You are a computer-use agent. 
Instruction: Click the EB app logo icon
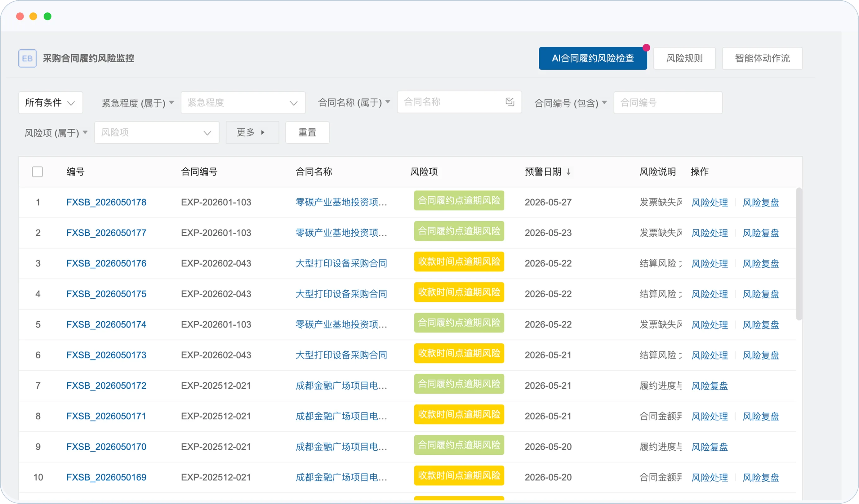pos(27,58)
